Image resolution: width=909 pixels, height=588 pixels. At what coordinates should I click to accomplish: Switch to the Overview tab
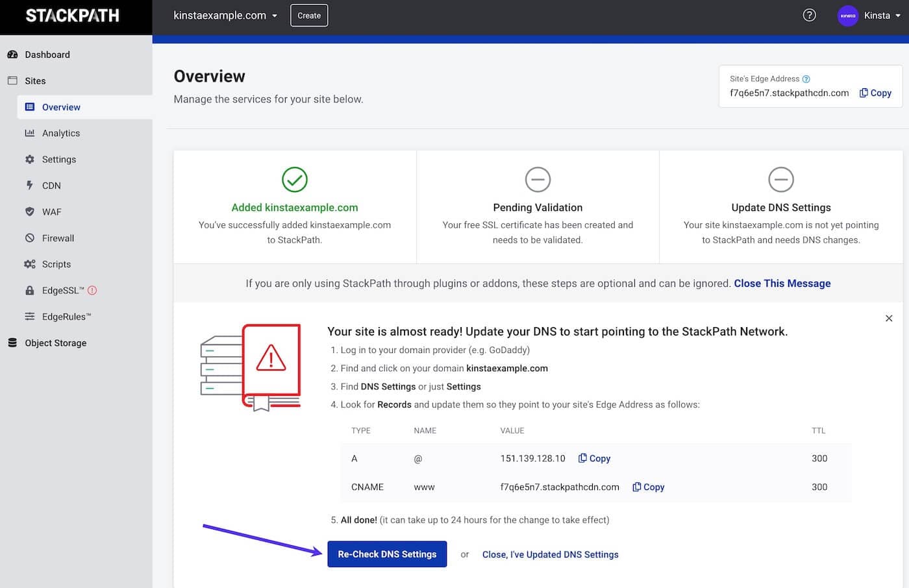[60, 106]
